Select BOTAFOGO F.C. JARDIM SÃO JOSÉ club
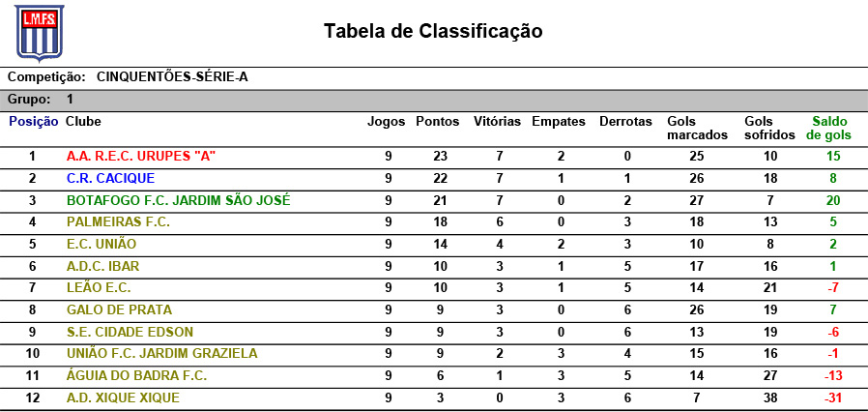This screenshot has width=868, height=412. click(x=178, y=201)
